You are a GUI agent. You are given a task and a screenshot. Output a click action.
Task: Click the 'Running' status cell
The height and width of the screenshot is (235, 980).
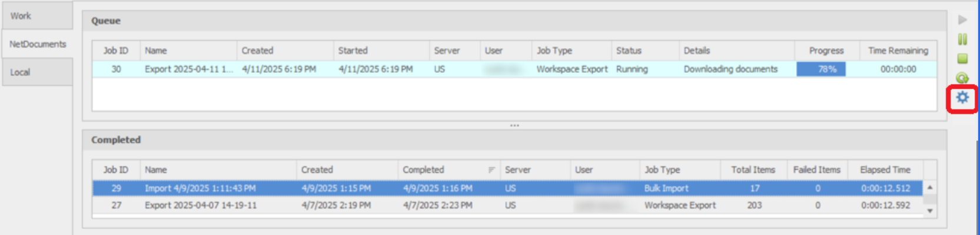point(632,69)
